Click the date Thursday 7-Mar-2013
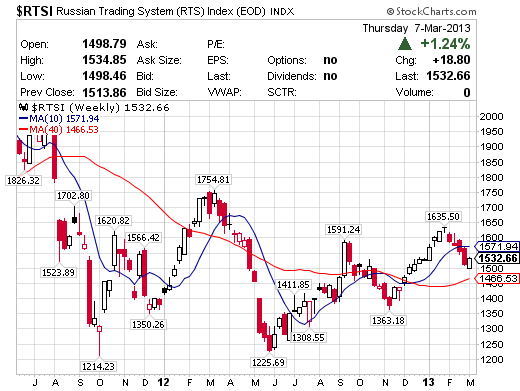Image resolution: width=520 pixels, height=391 pixels. point(416,28)
